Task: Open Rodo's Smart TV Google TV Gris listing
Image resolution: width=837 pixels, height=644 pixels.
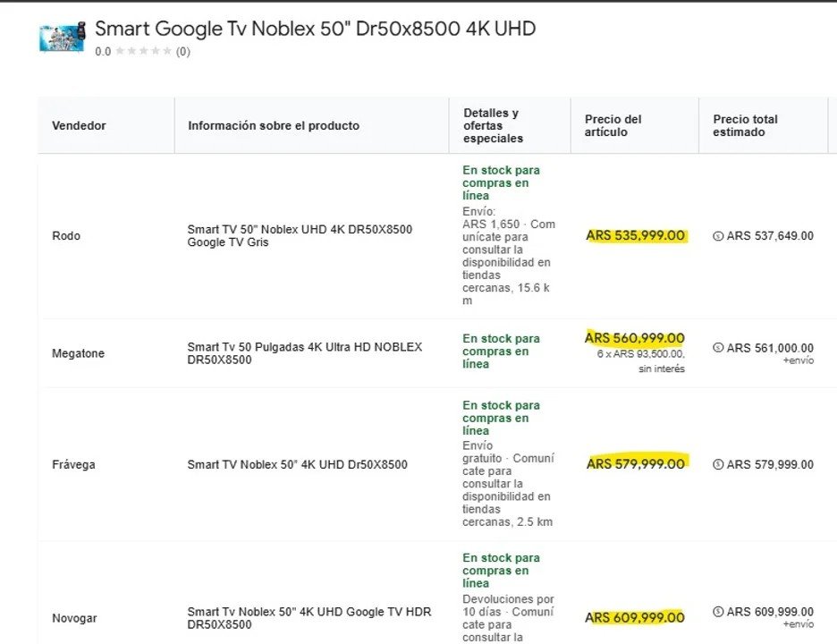Action: tap(300, 236)
